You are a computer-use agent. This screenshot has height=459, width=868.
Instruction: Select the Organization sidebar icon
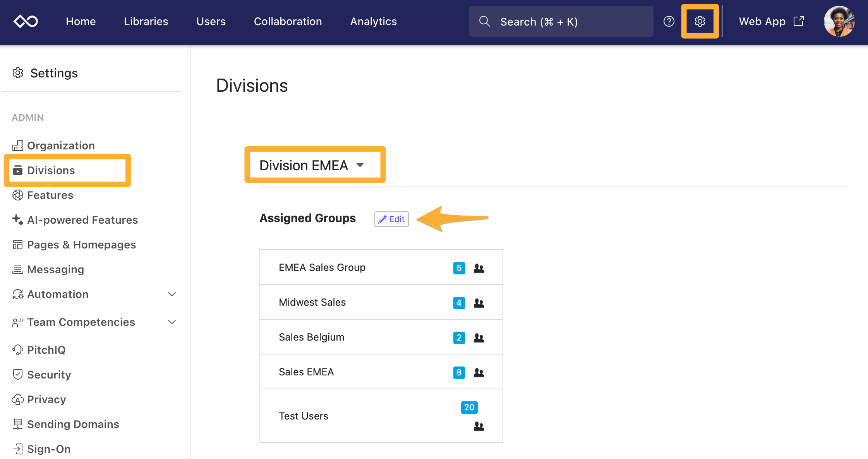[17, 146]
